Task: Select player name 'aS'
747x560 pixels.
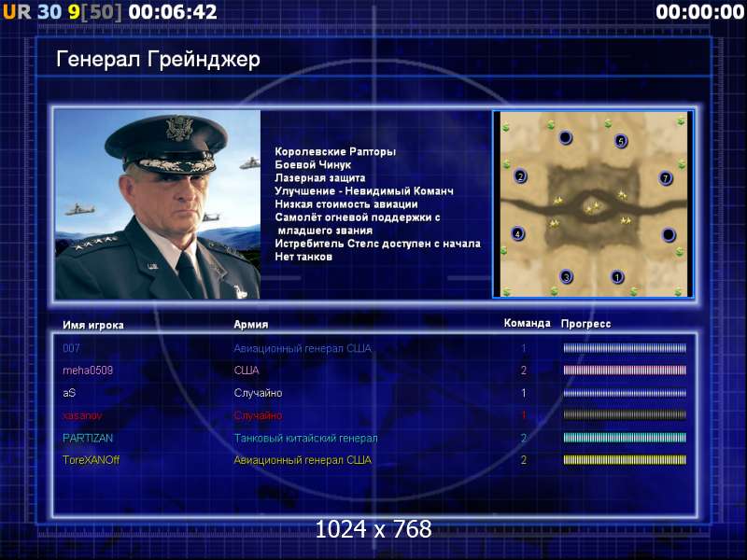Action: click(69, 393)
